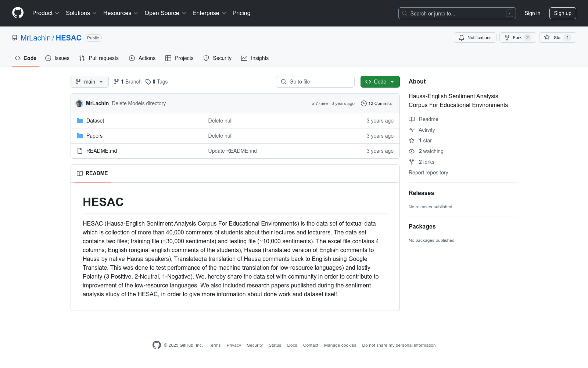Click the Go to file search box
The image size is (588, 368).
point(315,82)
